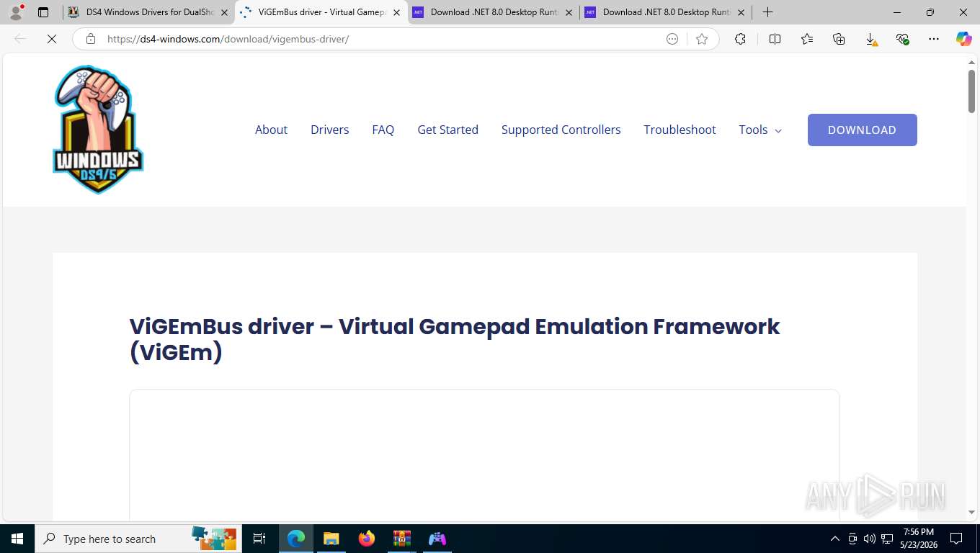This screenshot has height=553, width=980.
Task: Open the Extensions menu
Action: pos(740,39)
